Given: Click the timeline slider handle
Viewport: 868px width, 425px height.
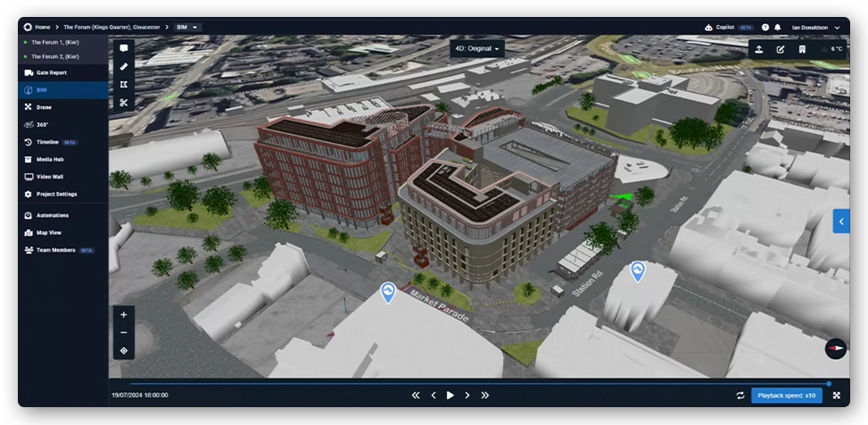Looking at the screenshot, I should click(829, 383).
